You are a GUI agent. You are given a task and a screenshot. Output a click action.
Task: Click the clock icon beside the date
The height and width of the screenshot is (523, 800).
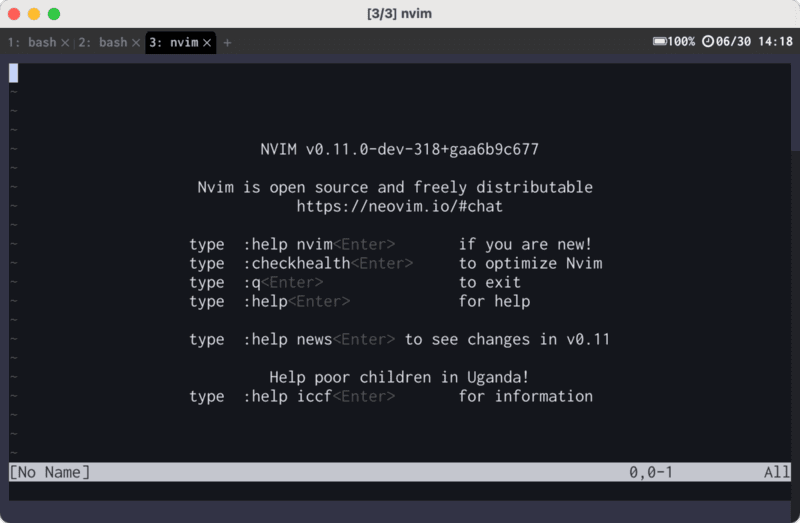click(708, 41)
